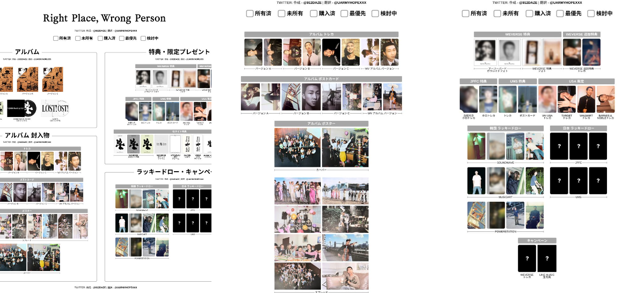Mark 購入済 box above enlarged WEVERSE 特典 section
This screenshot has height=293, width=644.
coord(529,13)
